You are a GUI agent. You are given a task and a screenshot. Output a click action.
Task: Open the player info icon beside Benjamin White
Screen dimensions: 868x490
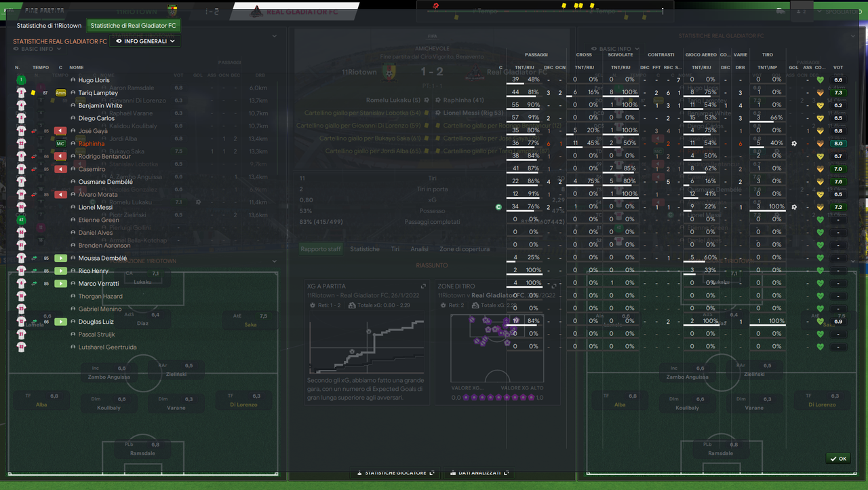click(x=73, y=106)
